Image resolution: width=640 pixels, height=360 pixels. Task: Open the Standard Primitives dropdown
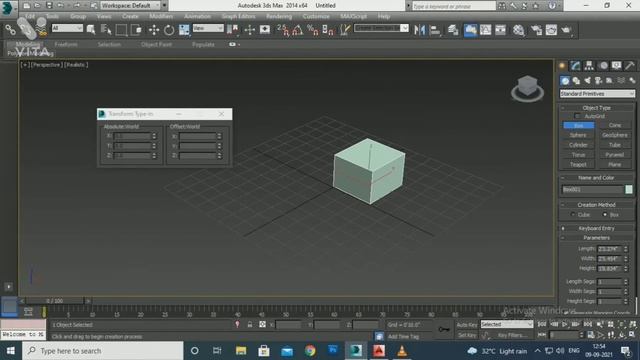(x=597, y=94)
